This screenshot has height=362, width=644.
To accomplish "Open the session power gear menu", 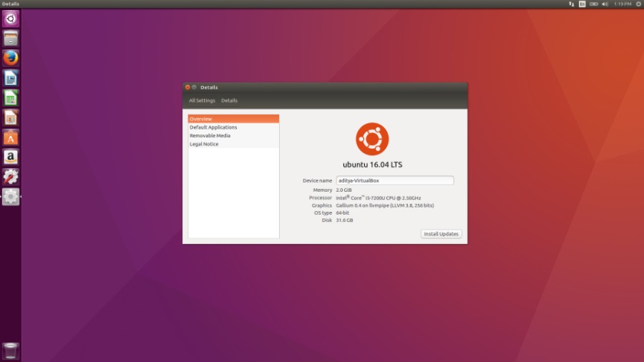I will [x=638, y=4].
